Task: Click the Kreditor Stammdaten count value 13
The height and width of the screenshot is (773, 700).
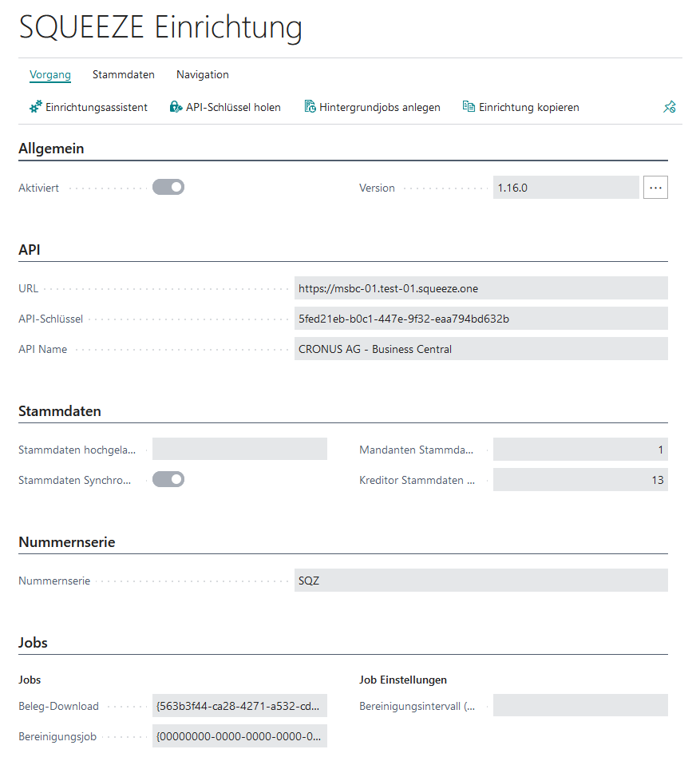Action: [x=579, y=480]
